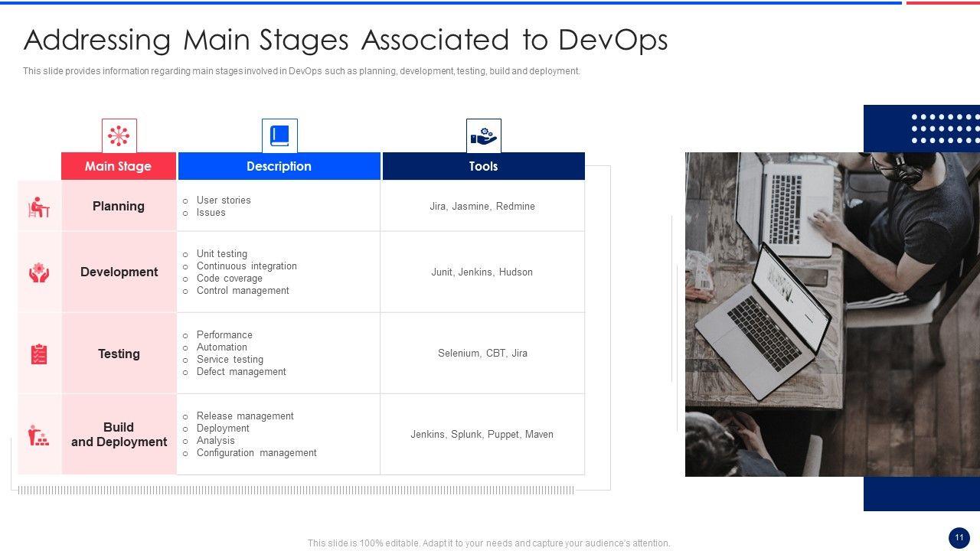Select the Description column header

click(279, 166)
